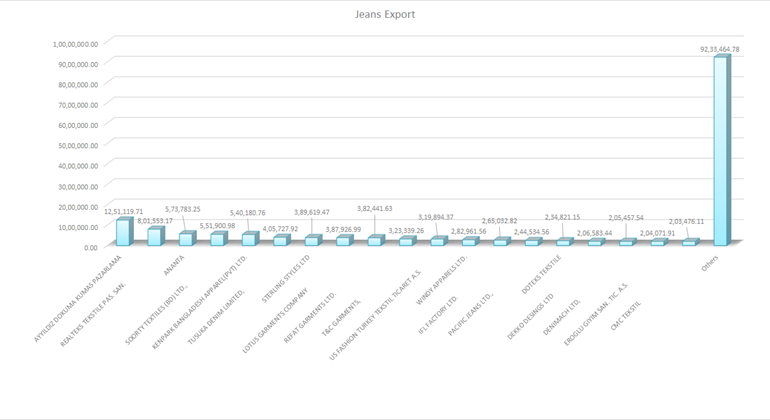Click the 20,00,000.00 axis value
This screenshot has width=770, height=420.
coord(78,207)
